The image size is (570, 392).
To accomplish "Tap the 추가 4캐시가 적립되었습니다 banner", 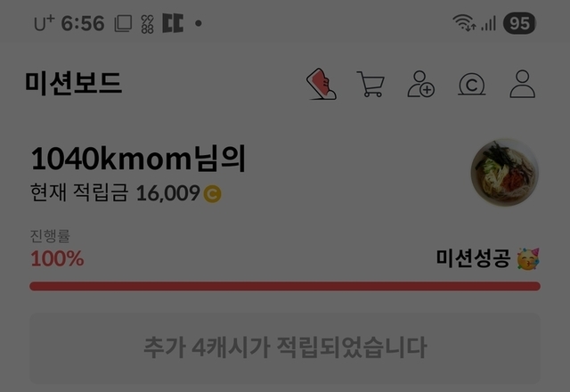I will (285, 348).
